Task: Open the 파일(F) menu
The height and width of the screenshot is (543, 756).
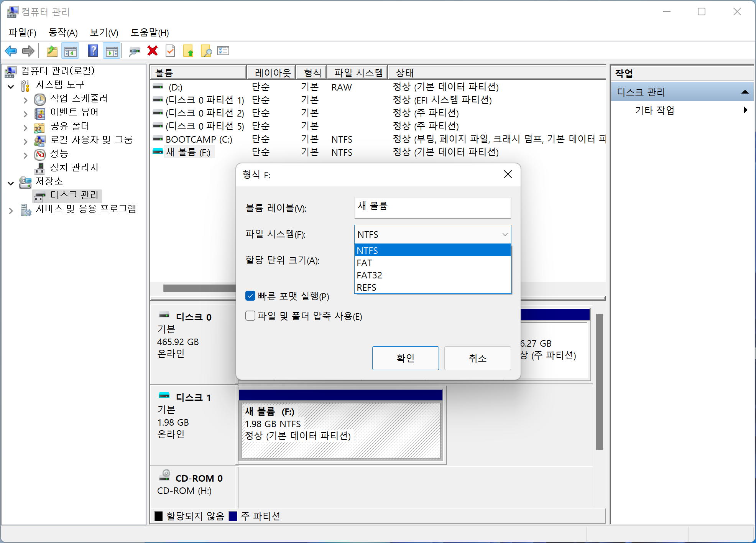Action: click(x=22, y=32)
